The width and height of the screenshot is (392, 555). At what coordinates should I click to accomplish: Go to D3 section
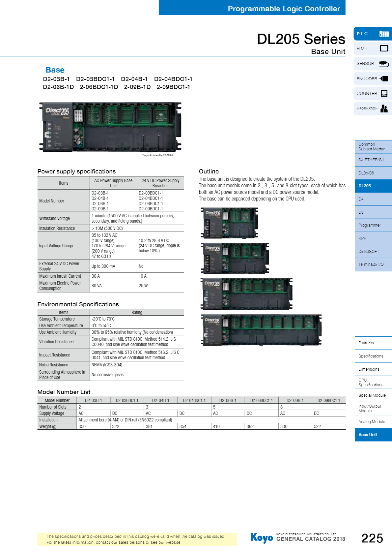pyautogui.click(x=373, y=212)
